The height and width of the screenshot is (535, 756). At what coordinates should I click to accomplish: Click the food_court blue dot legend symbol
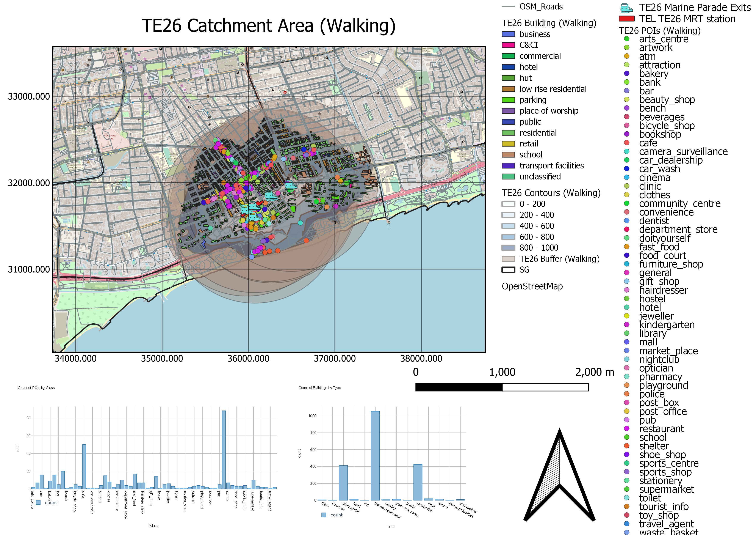(x=627, y=255)
